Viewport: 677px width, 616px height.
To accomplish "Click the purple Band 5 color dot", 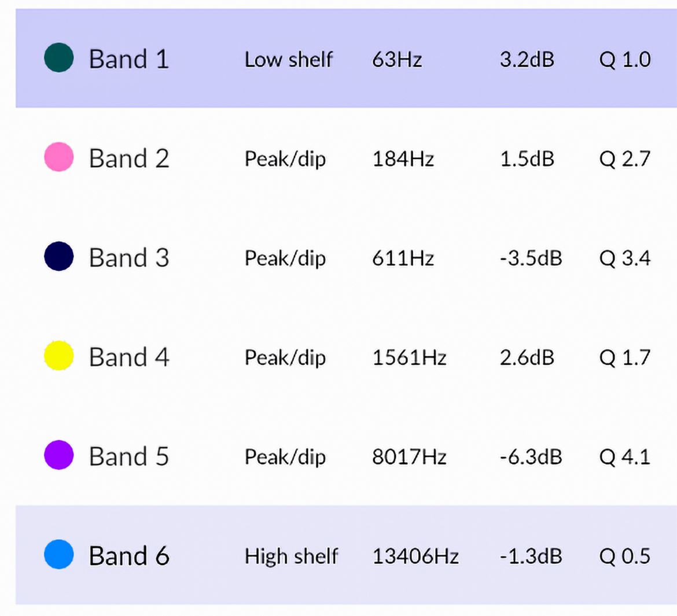I will (59, 456).
